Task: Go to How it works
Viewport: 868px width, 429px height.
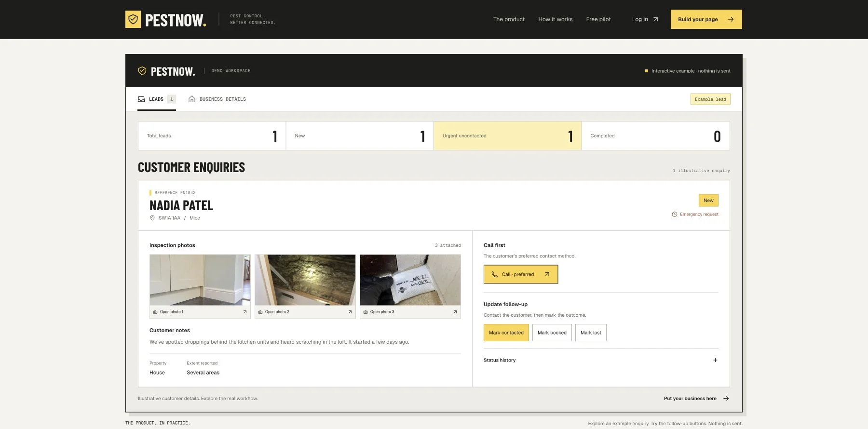Action: (x=556, y=19)
